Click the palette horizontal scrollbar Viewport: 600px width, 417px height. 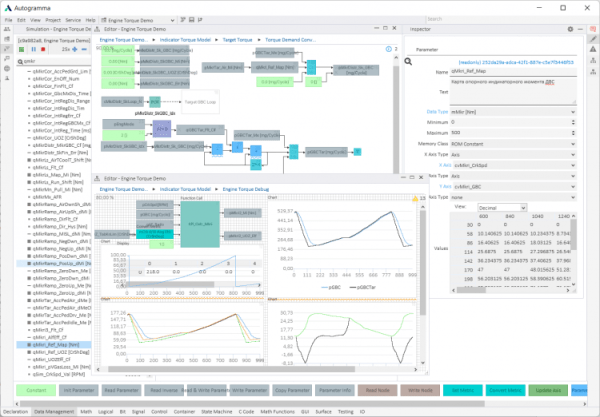pyautogui.click(x=253, y=403)
